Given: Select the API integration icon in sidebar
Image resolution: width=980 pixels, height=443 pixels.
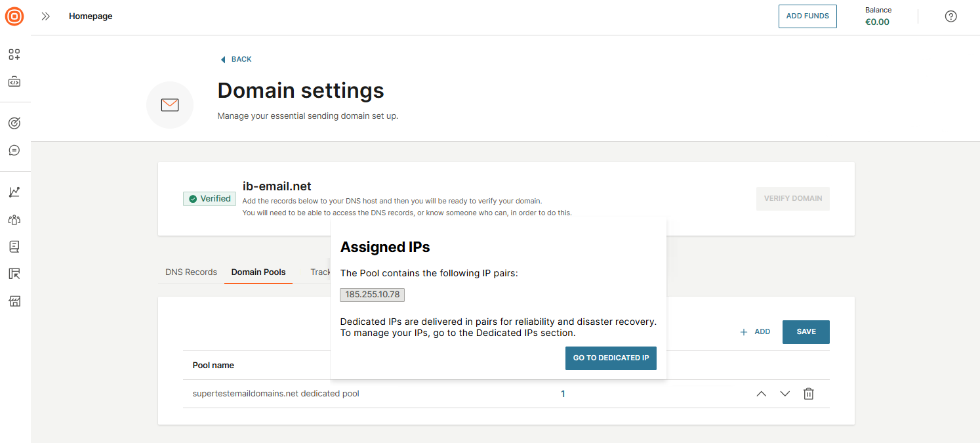Looking at the screenshot, I should [14, 81].
